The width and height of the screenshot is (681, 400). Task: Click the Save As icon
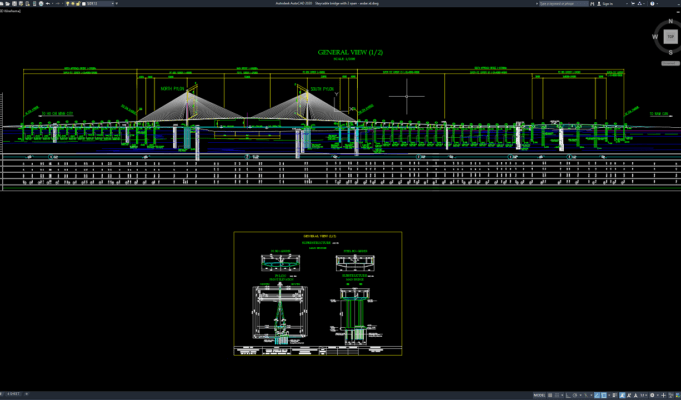click(x=21, y=3)
